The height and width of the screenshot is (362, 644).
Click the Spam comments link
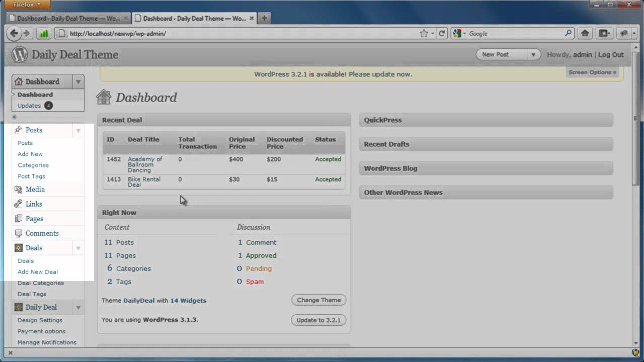tap(255, 282)
